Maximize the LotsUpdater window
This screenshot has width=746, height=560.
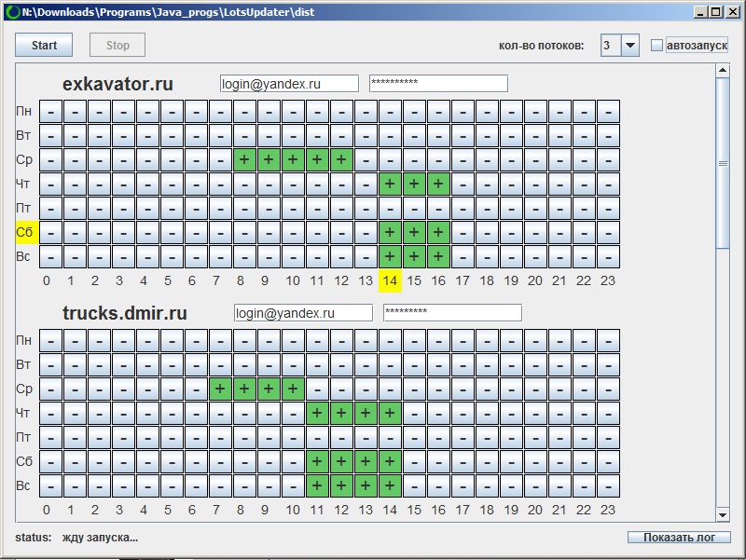(716, 12)
